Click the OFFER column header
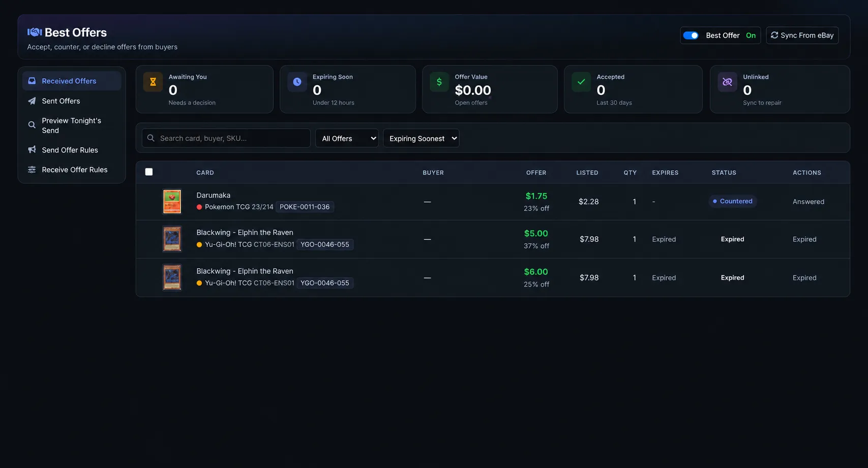Viewport: 868px width, 468px height. [x=536, y=173]
